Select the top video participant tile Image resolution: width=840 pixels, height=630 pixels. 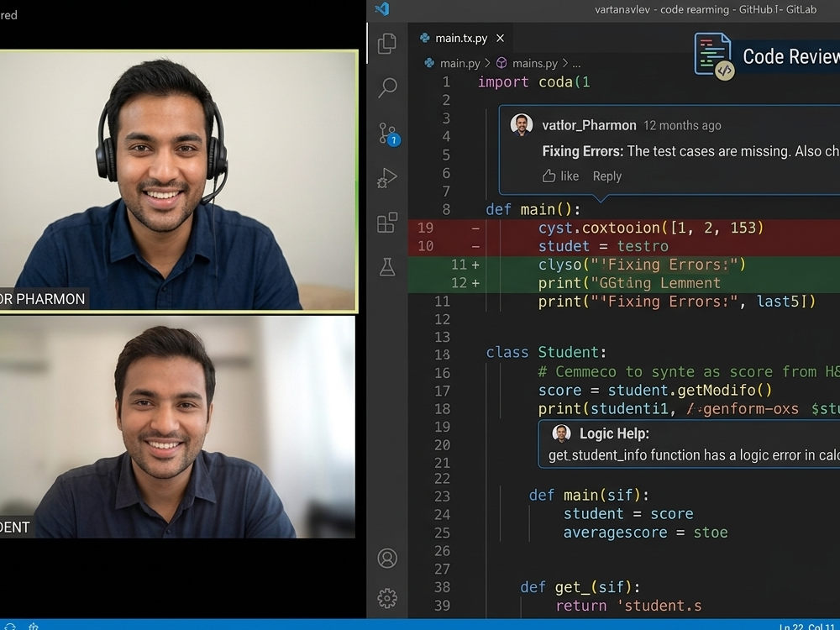pyautogui.click(x=178, y=181)
